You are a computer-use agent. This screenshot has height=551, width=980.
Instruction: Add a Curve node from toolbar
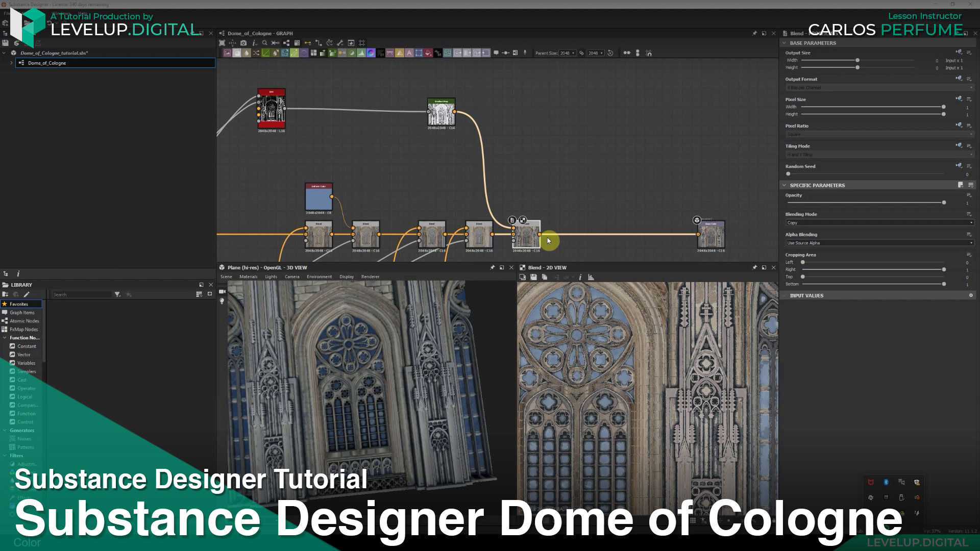coord(265,53)
